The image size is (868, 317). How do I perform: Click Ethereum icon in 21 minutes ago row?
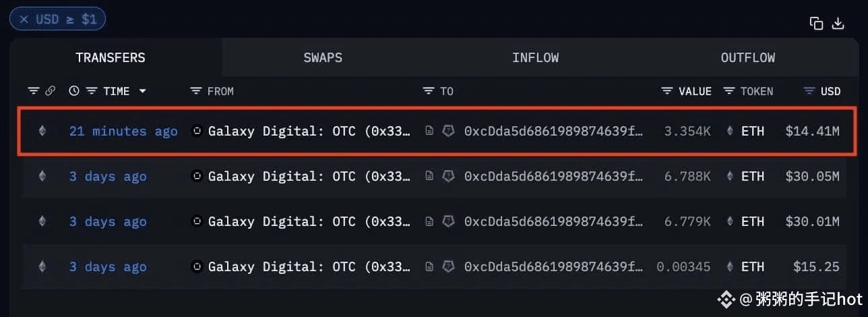coord(42,131)
